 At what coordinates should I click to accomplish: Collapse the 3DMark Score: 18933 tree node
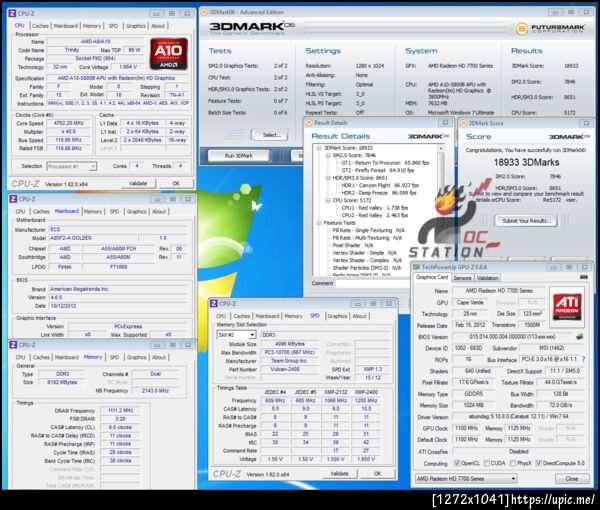[319, 148]
